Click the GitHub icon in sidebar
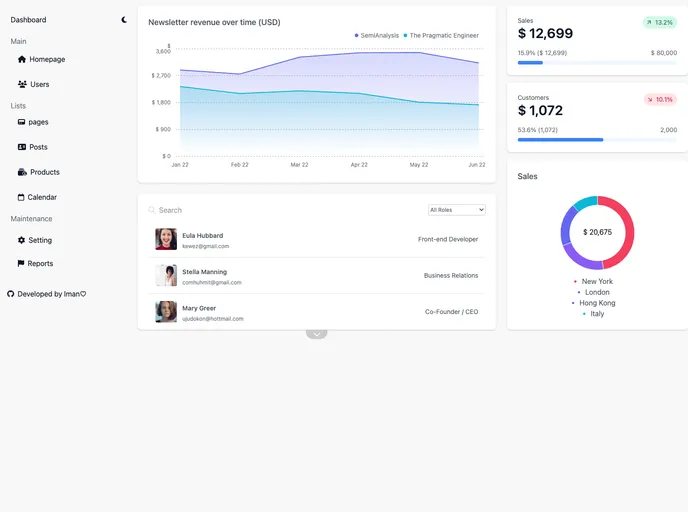688x512 pixels. coord(11,294)
